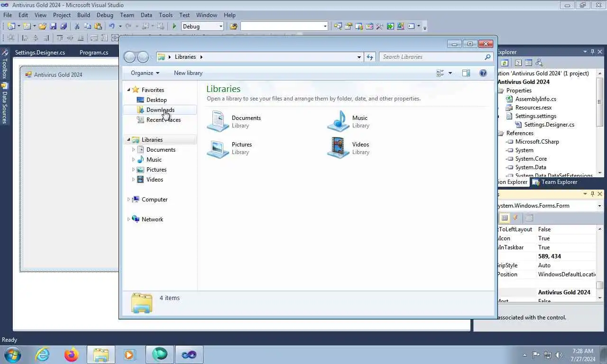Click the Save floppy disk toolbar icon
This screenshot has width=607, height=364.
(53, 26)
